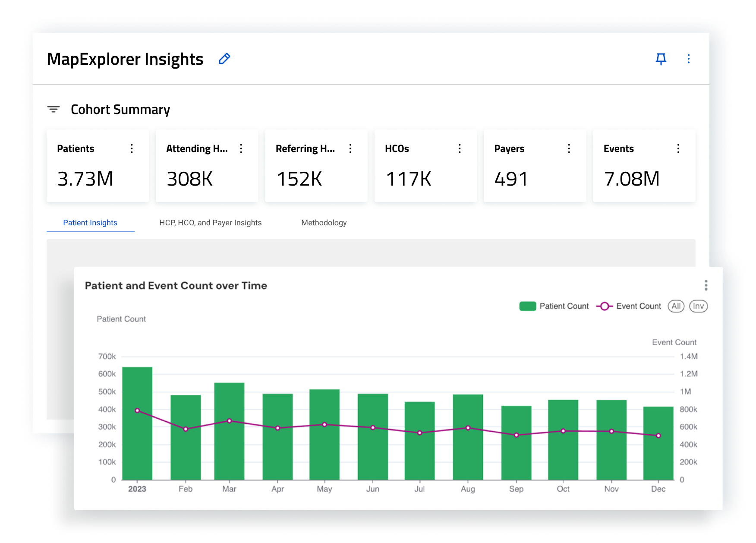Viewport: 756px width, 543px height.
Task: Select the 491 Payers value
Action: [x=511, y=179]
